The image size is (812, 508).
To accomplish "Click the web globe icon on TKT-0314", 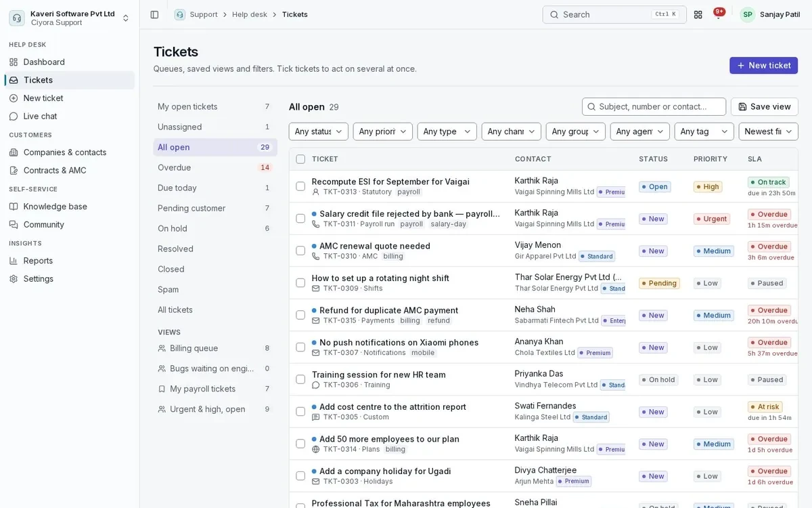I will (316, 449).
